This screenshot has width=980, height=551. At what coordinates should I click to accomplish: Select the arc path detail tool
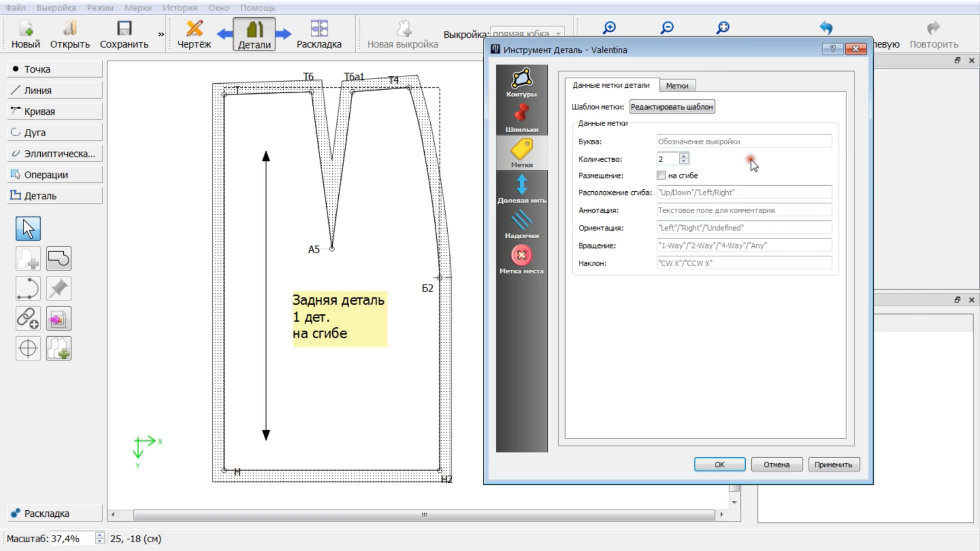click(28, 289)
